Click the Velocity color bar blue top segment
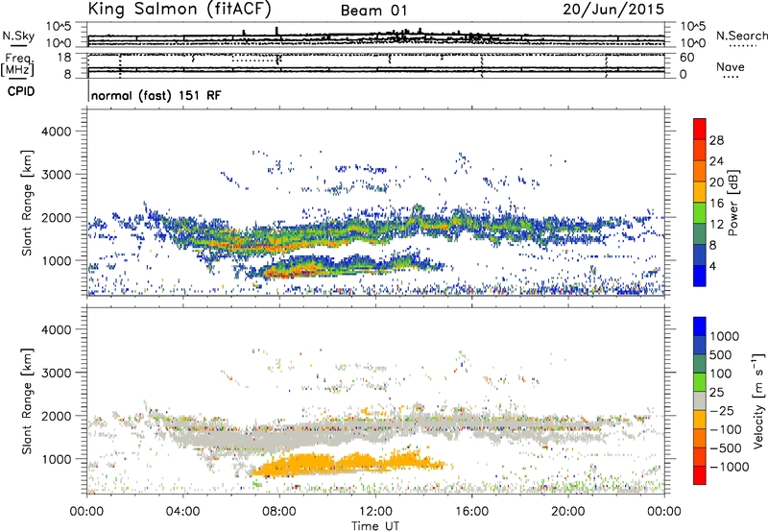Viewport: 768px width, 532px height. 700,326
